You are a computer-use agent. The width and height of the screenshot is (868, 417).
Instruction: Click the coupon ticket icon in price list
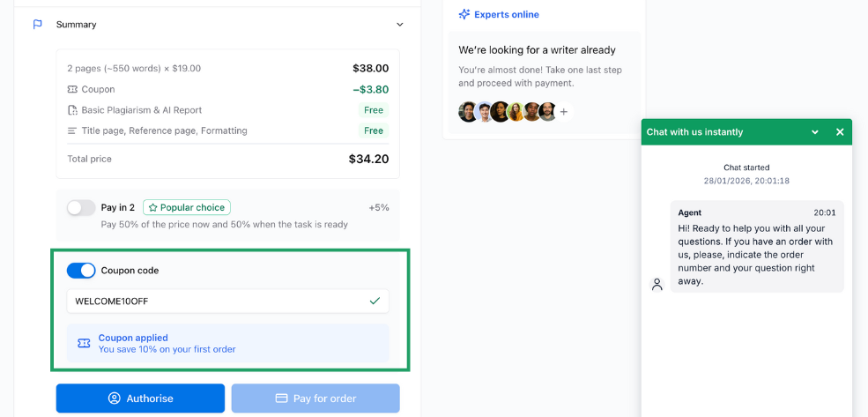click(72, 89)
